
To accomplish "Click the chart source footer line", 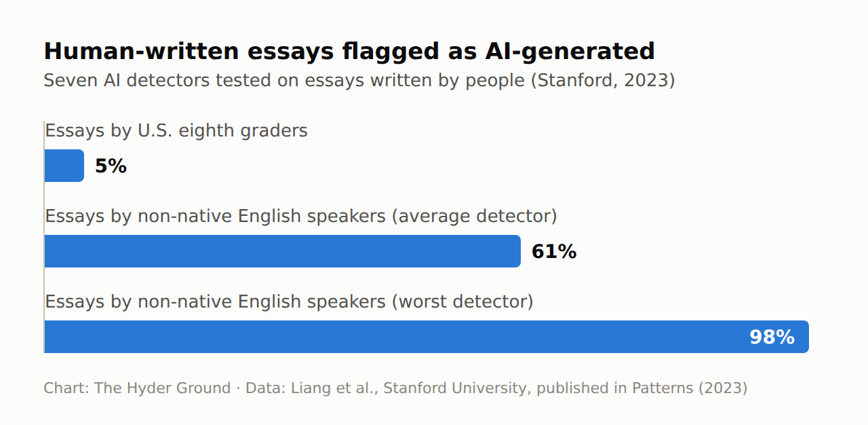I will click(395, 388).
